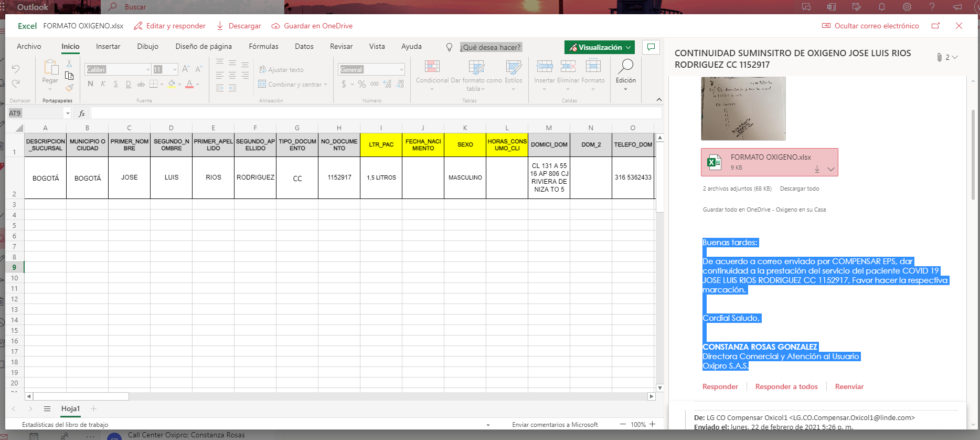This screenshot has height=440, width=980.
Task: Open the Calibri font name dropdown
Action: coord(148,69)
